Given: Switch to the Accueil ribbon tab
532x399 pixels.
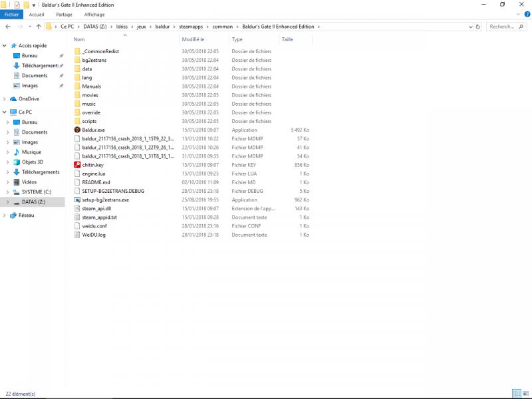Looking at the screenshot, I should pos(37,15).
